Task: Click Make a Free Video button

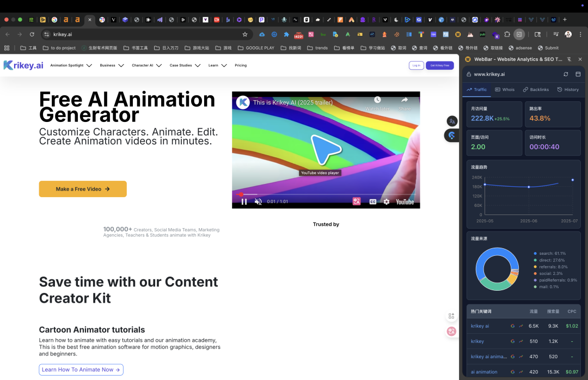Action: (83, 189)
